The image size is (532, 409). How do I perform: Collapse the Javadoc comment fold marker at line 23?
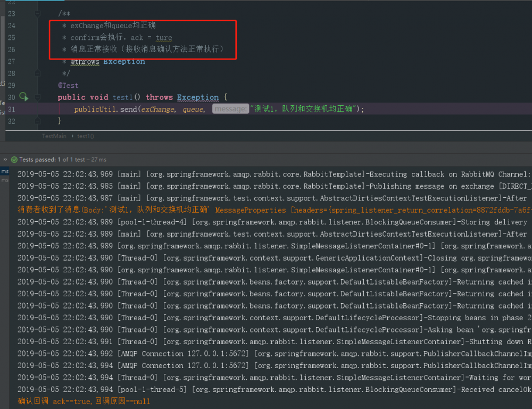[x=38, y=14]
